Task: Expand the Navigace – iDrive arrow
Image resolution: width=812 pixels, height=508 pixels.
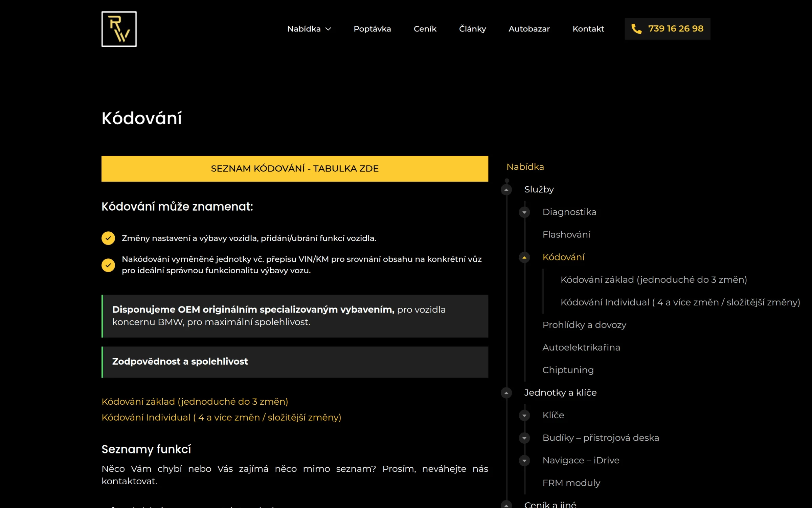Action: (x=524, y=461)
